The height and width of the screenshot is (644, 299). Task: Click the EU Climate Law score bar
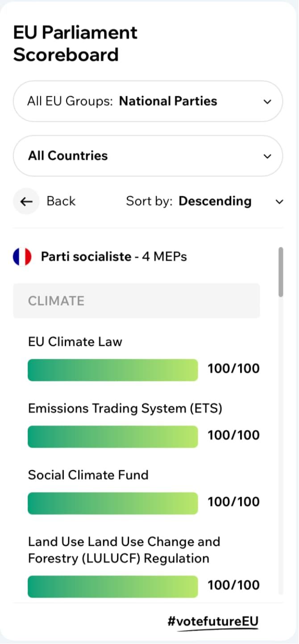(112, 370)
